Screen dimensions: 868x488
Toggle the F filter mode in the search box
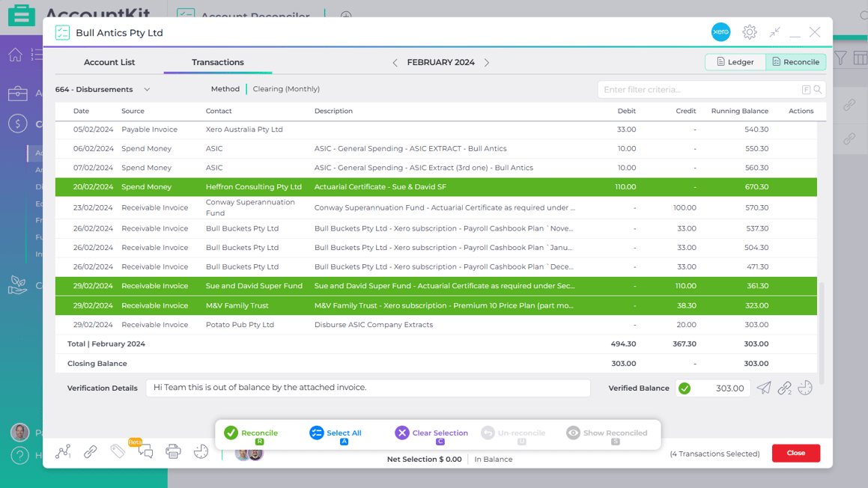click(807, 89)
